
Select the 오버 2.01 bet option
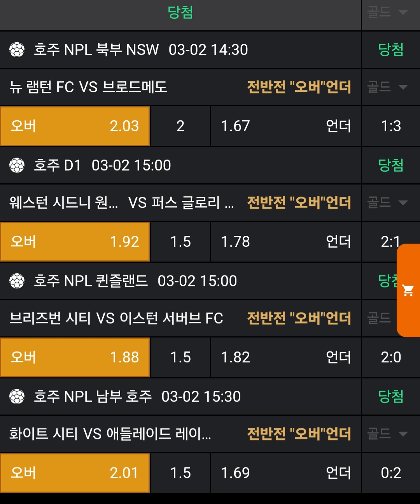coord(75,473)
